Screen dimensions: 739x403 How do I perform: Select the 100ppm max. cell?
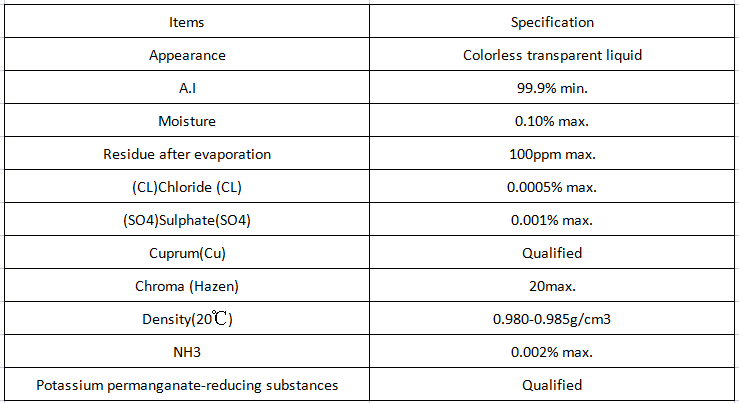(552, 154)
